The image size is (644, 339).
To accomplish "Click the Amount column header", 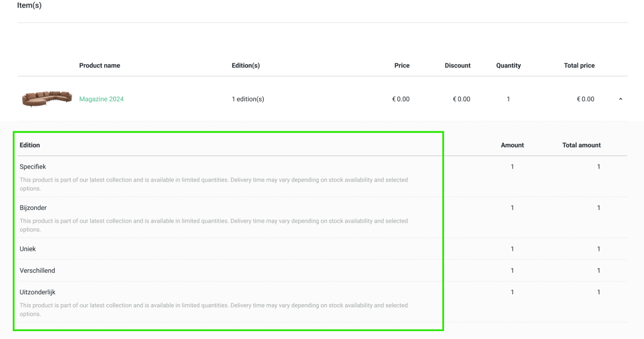I will [x=512, y=145].
